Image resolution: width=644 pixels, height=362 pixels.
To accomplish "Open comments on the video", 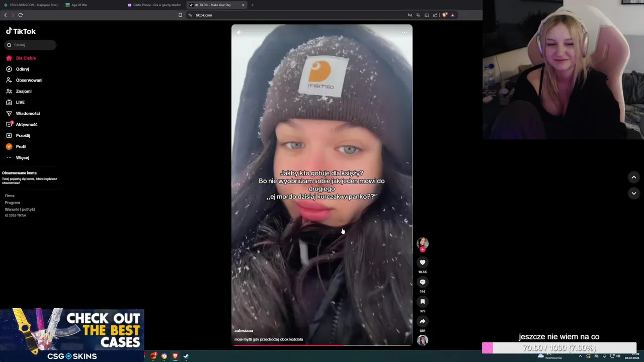I will pos(423,282).
